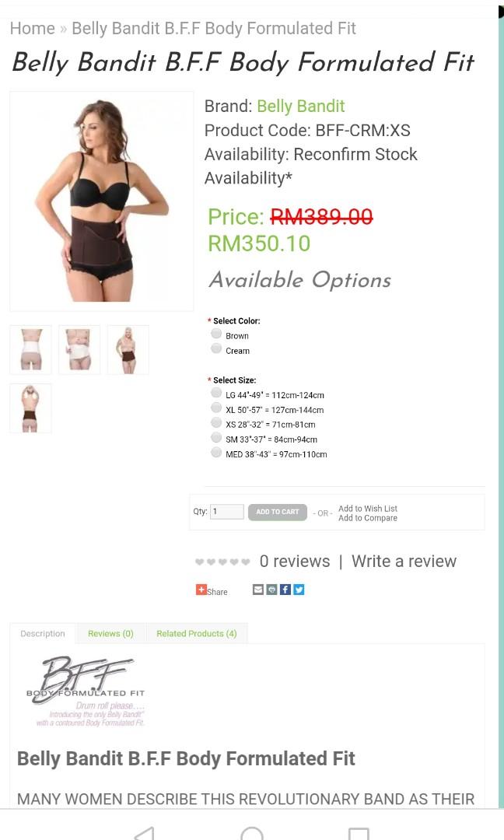Image resolution: width=504 pixels, height=840 pixels.
Task: Tap the Android back navigation icon
Action: (145, 833)
